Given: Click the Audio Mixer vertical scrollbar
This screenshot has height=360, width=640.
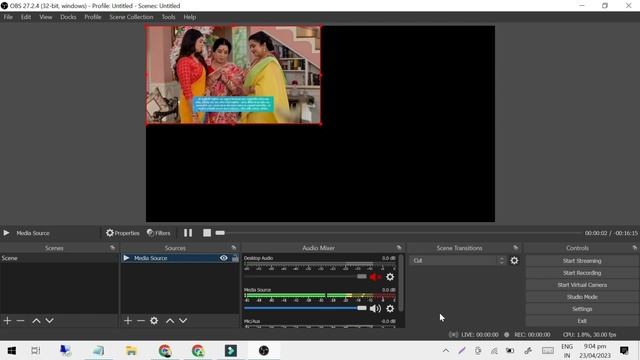Looking at the screenshot, I should (401, 283).
